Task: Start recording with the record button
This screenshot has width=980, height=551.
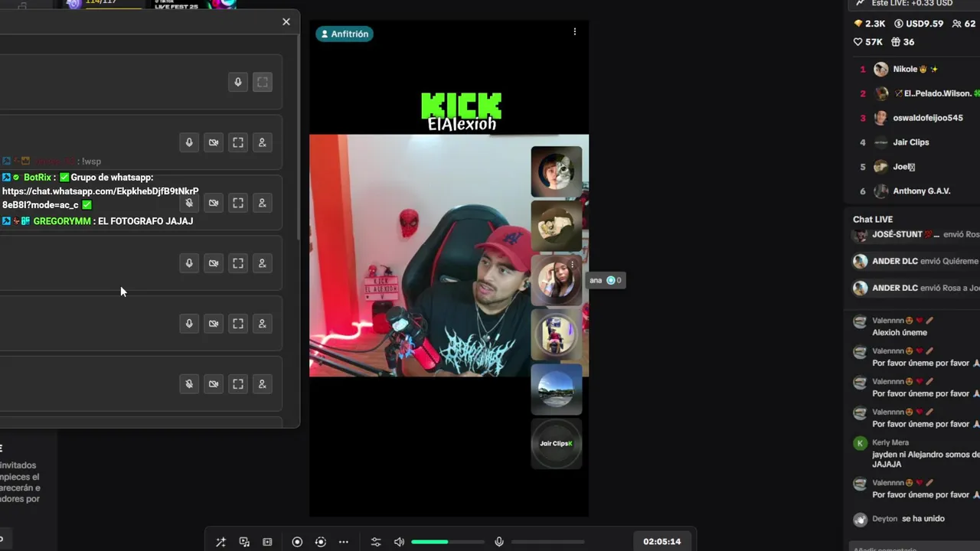Action: click(x=297, y=542)
